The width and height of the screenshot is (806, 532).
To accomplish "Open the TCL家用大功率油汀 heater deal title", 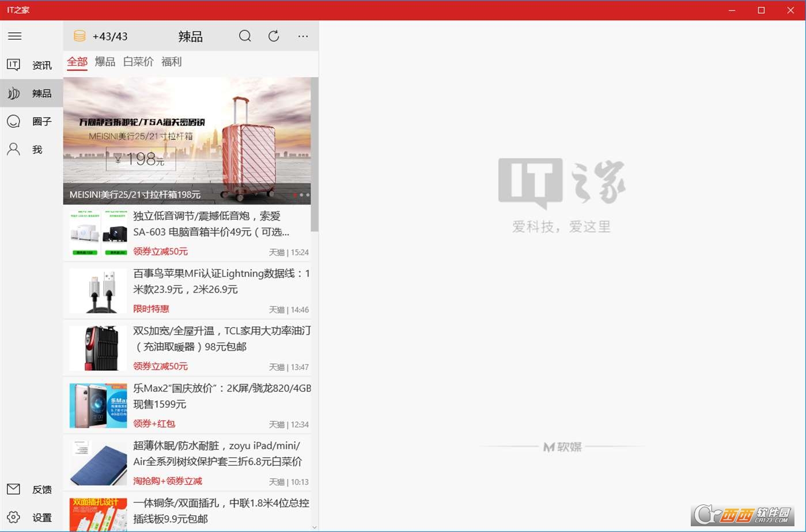I will (x=222, y=339).
